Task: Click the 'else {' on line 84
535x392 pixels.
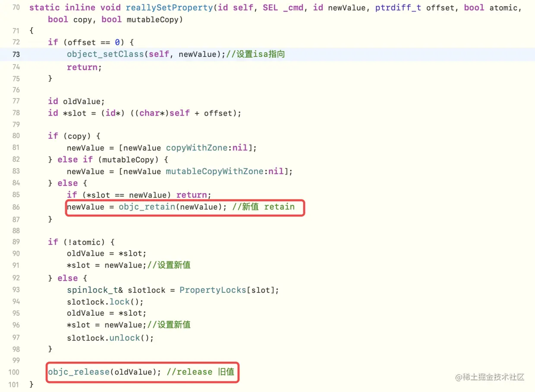Action: coord(72,183)
